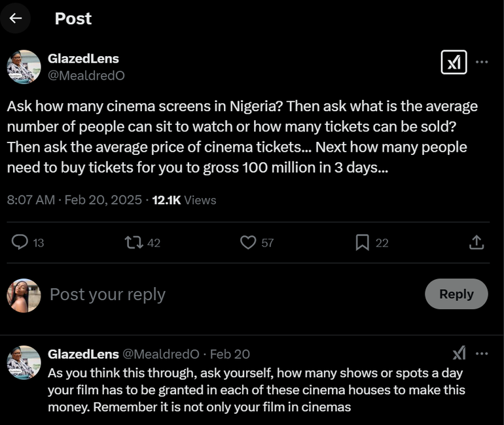Screen dimensions: 504x425
Task: Click the 8:07 AM Feb 20, 2025 timestamp
Action: point(74,200)
